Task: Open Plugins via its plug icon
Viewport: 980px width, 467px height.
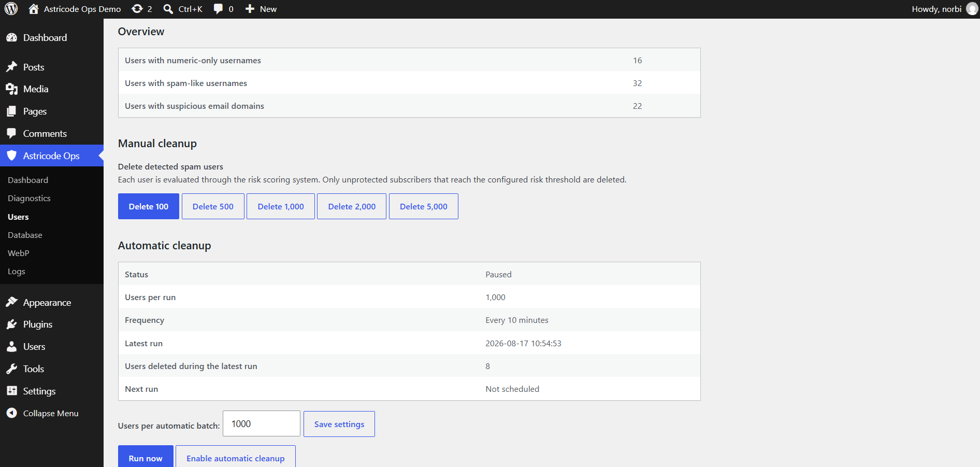Action: tap(11, 324)
